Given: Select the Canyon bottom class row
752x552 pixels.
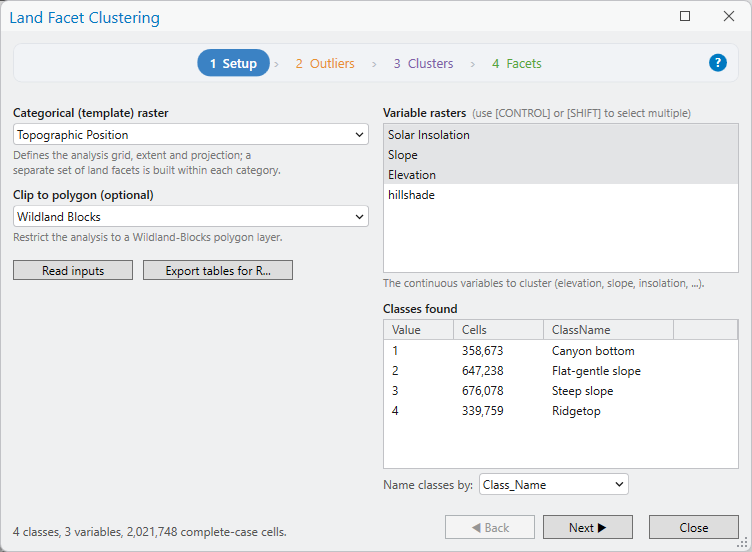Looking at the screenshot, I should coord(561,351).
